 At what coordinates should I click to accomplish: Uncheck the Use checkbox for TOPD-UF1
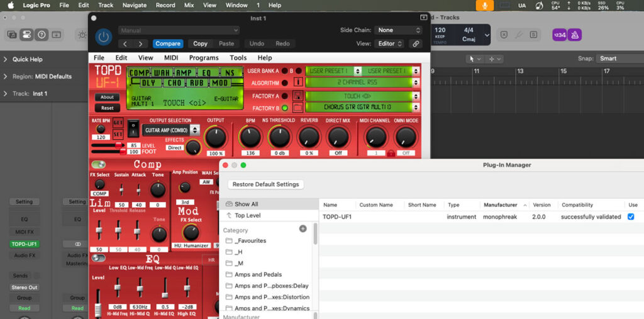pos(631,216)
